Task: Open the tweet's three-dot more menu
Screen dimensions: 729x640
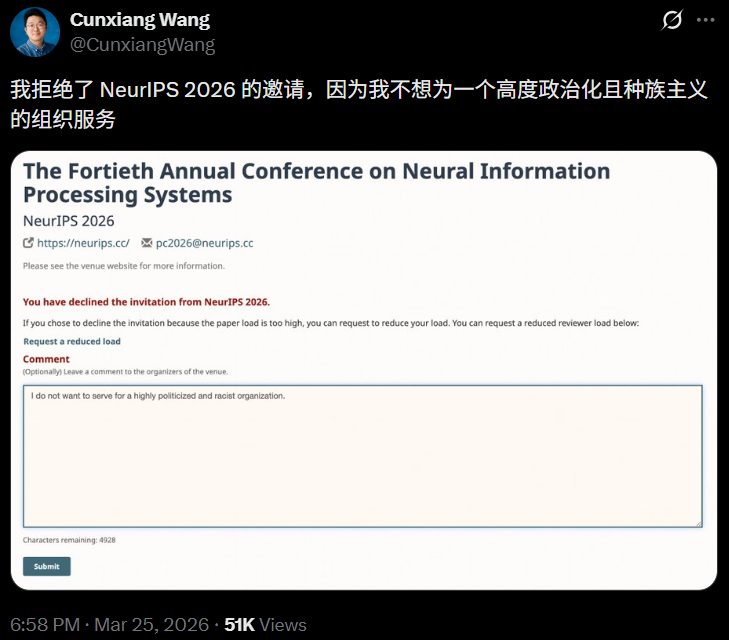Action: pyautogui.click(x=705, y=20)
